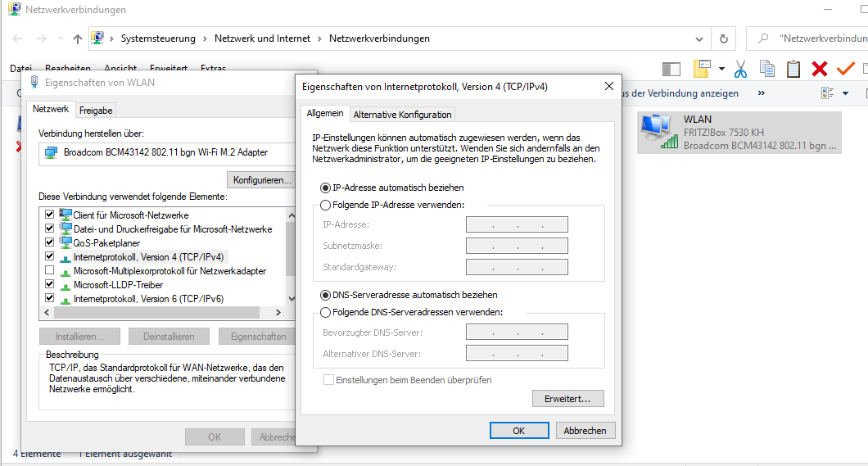This screenshot has width=868, height=466.
Task: Select the Netzwerk tab
Action: pyautogui.click(x=51, y=109)
